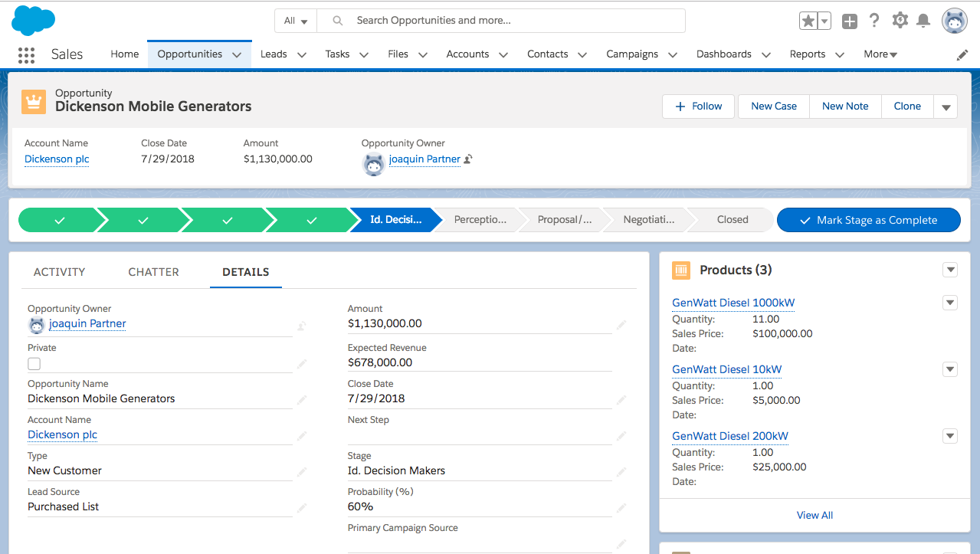The height and width of the screenshot is (554, 980).
Task: Click the Help question mark icon
Action: 874,21
